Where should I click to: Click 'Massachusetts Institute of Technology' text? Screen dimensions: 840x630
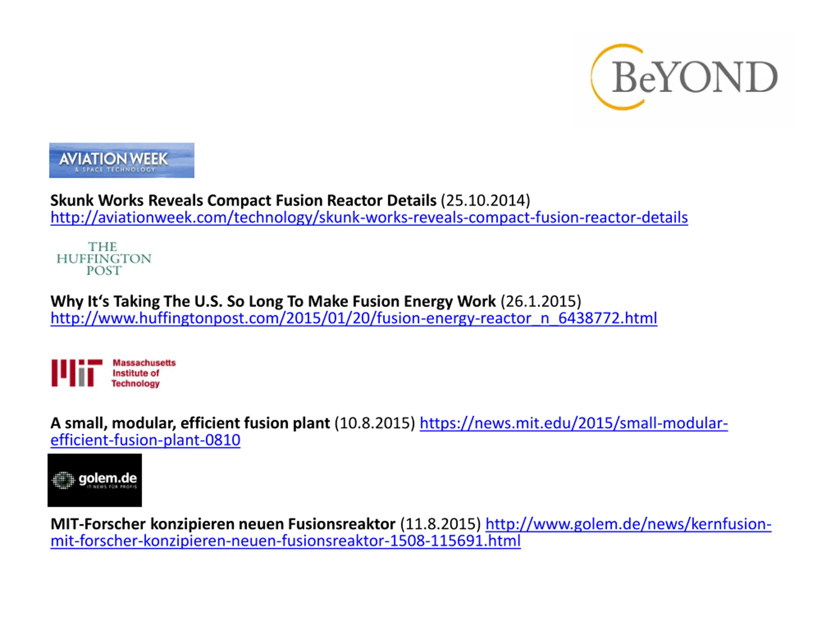143,373
